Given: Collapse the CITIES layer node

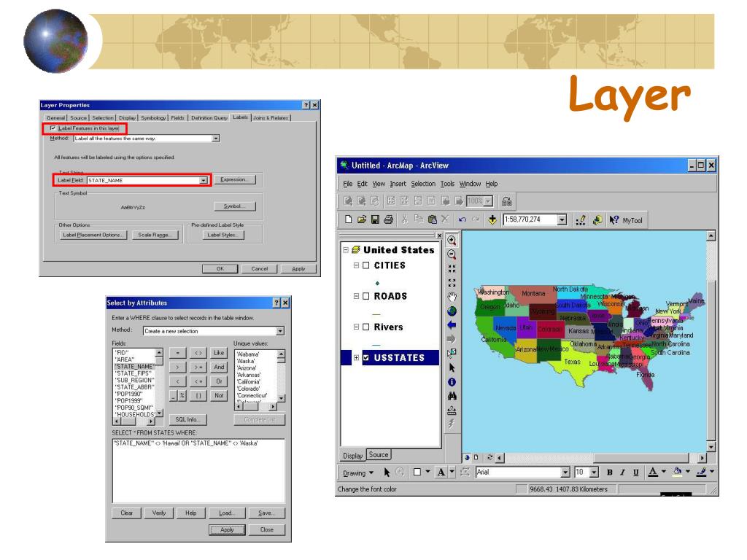Looking at the screenshot, I should (x=356, y=265).
